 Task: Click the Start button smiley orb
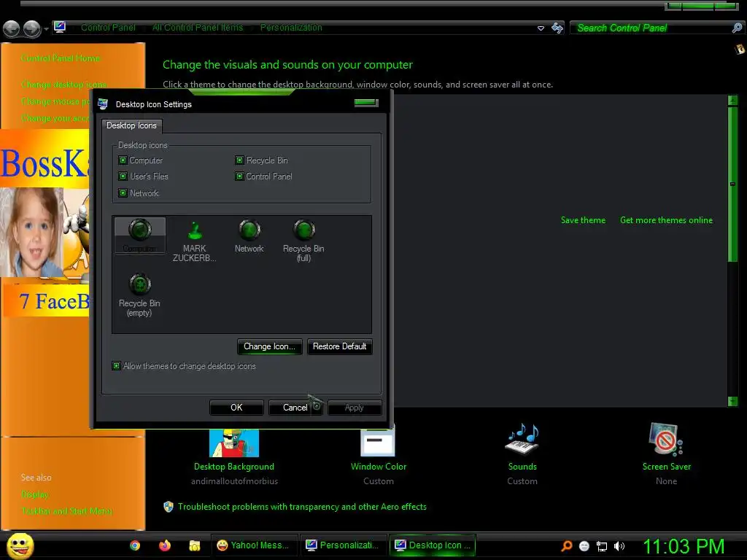tap(20, 545)
